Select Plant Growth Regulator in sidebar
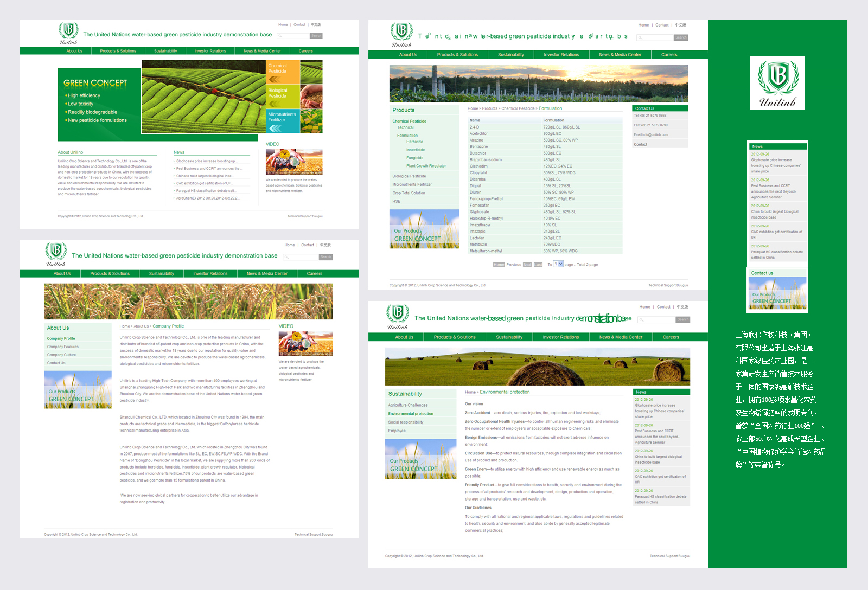Viewport: 868px width, 590px height. (x=426, y=166)
